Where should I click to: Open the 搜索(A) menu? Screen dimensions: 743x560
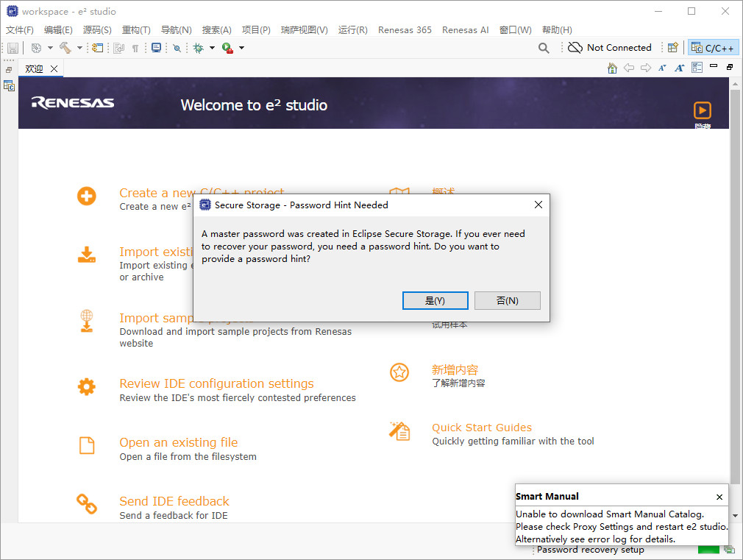[216, 30]
